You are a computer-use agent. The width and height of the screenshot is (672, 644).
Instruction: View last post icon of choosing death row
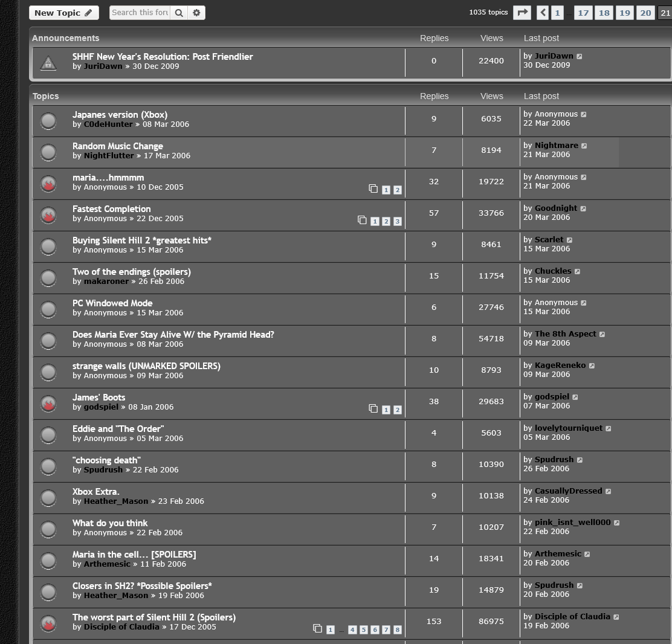coord(580,460)
